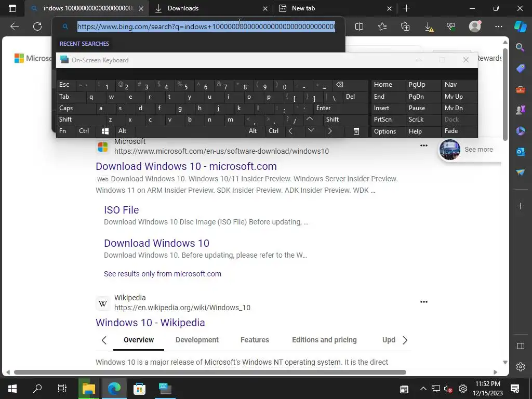Image resolution: width=532 pixels, height=399 pixels.
Task: Switch to the Downloads browser tab
Action: click(x=211, y=8)
